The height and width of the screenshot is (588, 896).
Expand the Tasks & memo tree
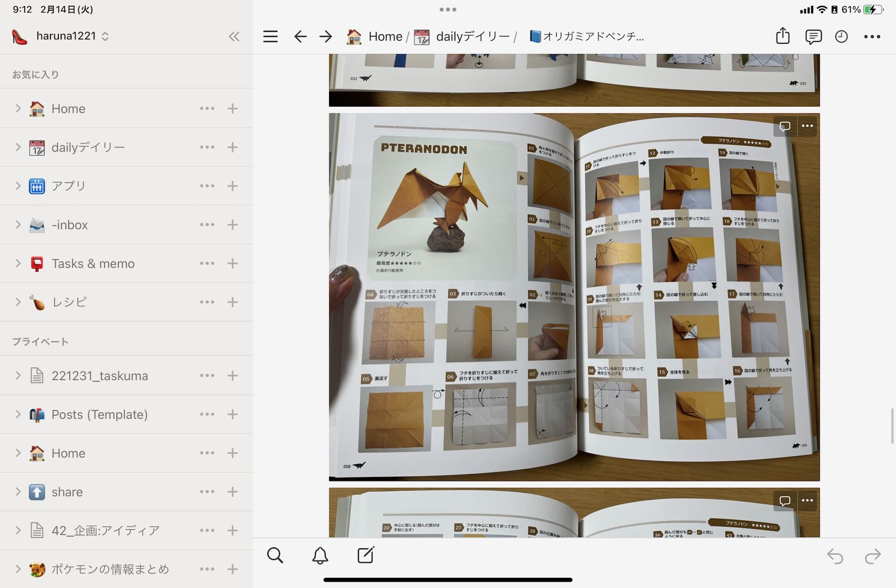click(18, 263)
